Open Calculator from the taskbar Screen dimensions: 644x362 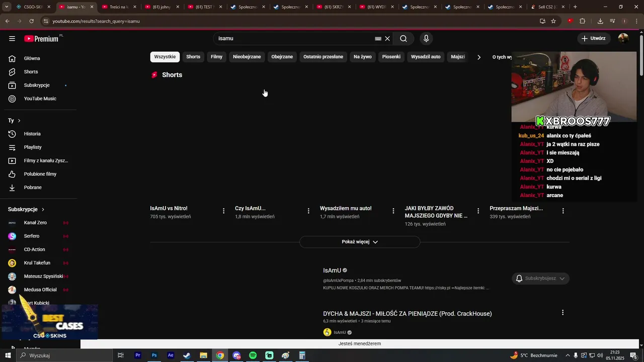(302, 355)
